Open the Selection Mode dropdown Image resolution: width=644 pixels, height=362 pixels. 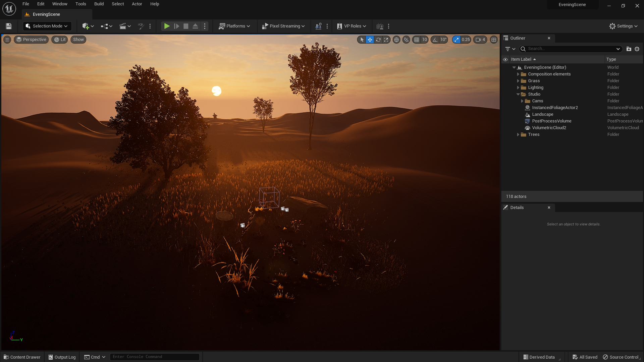click(x=47, y=26)
